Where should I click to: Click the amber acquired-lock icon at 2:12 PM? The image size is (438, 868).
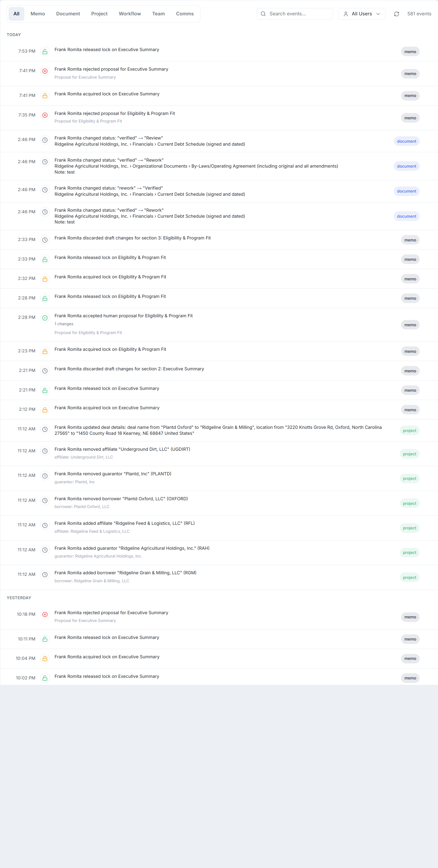click(45, 409)
